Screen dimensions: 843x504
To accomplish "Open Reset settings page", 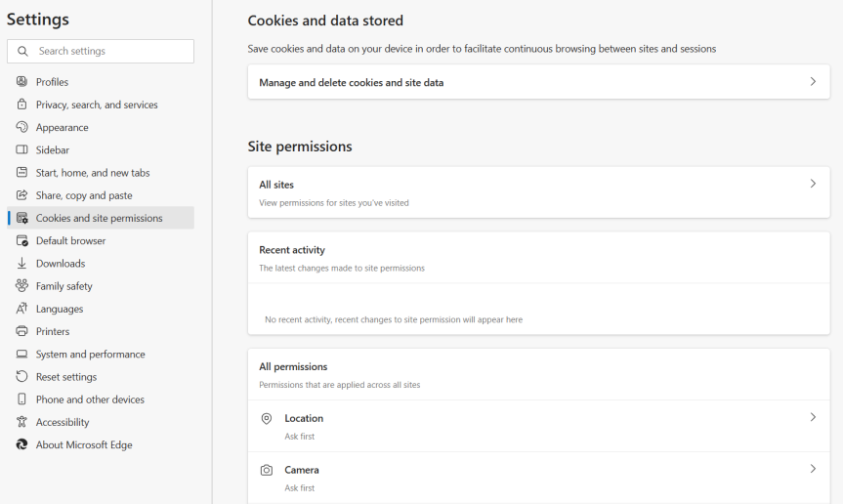I will [66, 377].
